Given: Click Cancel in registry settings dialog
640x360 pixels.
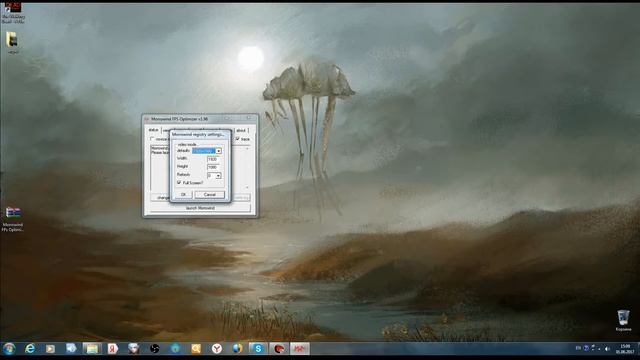Looking at the screenshot, I should click(x=209, y=195).
